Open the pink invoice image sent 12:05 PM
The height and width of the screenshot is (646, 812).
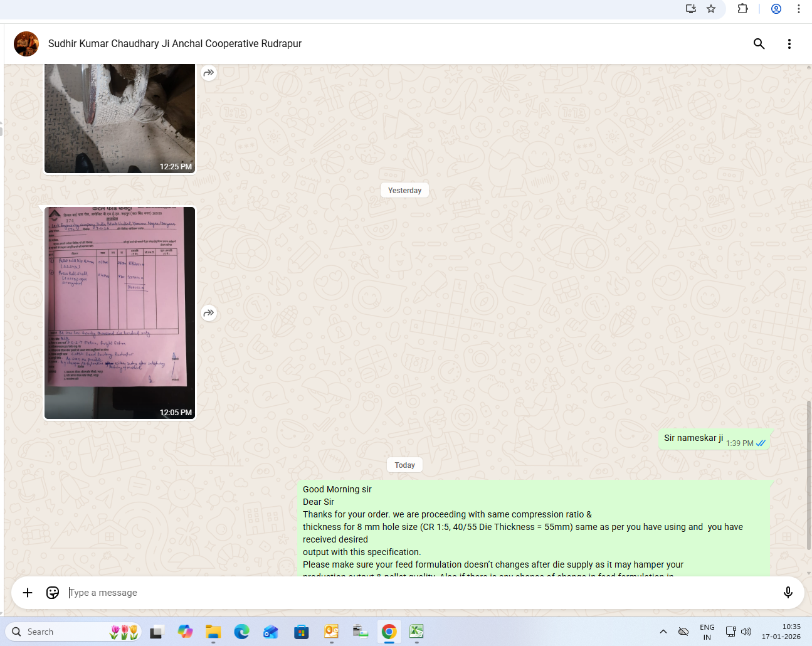(x=120, y=312)
